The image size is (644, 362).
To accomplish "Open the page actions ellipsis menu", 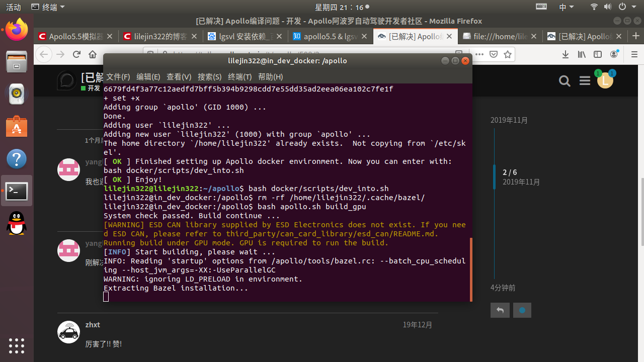I will pos(479,54).
